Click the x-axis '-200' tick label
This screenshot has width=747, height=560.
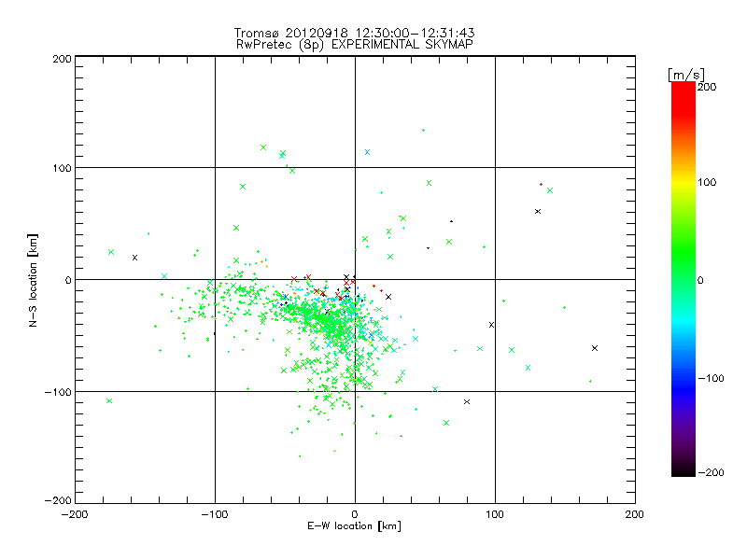point(75,514)
